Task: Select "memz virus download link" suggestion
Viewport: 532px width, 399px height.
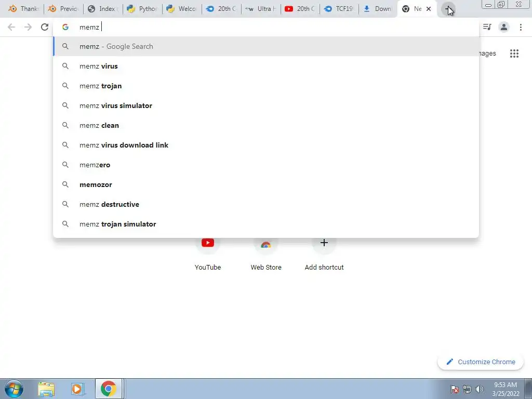Action: click(x=266, y=145)
